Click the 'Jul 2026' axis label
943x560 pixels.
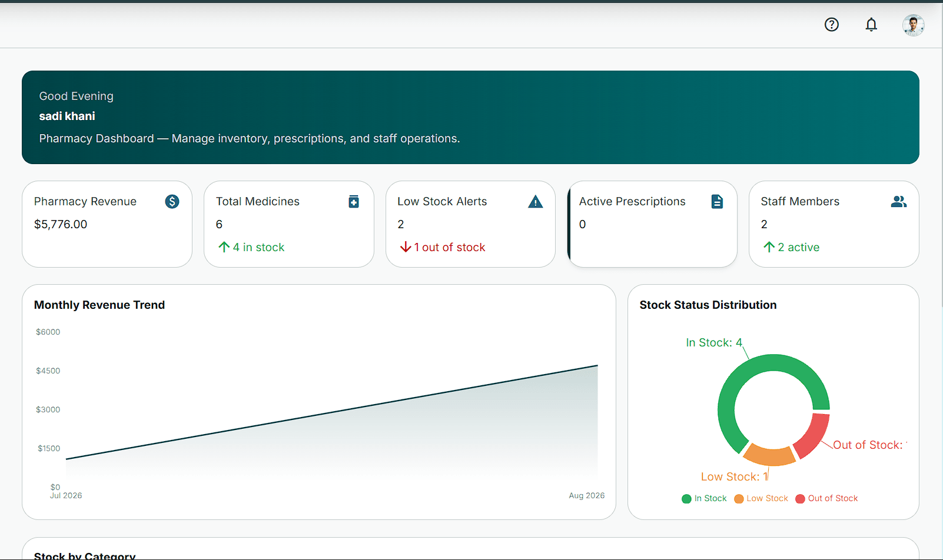tap(66, 496)
